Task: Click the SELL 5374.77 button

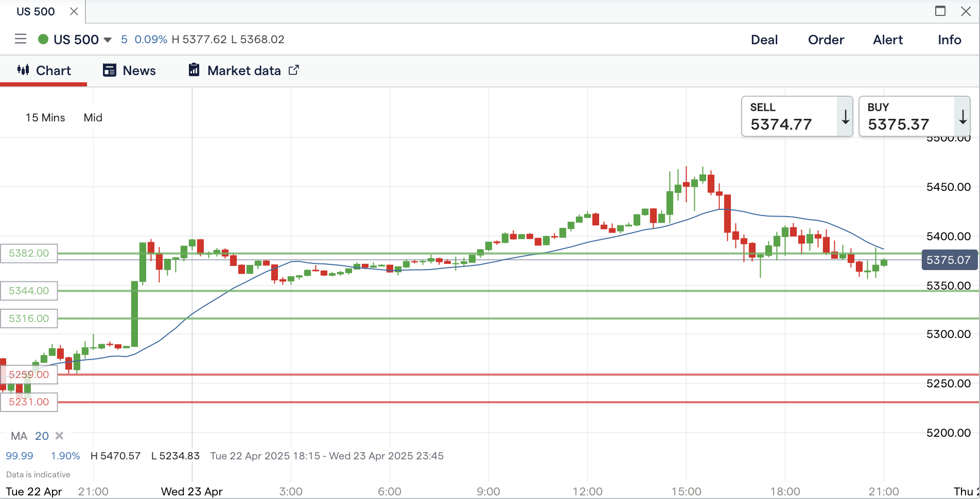Action: pos(790,117)
